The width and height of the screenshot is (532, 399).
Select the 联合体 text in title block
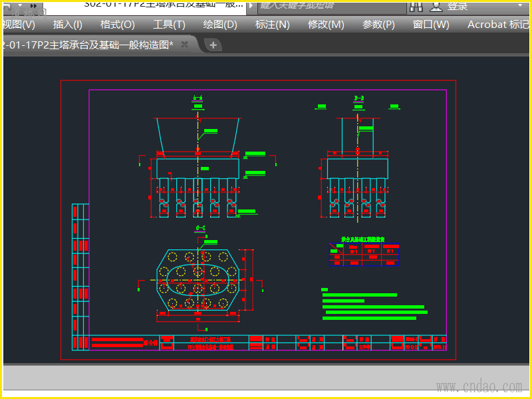[x=151, y=342]
